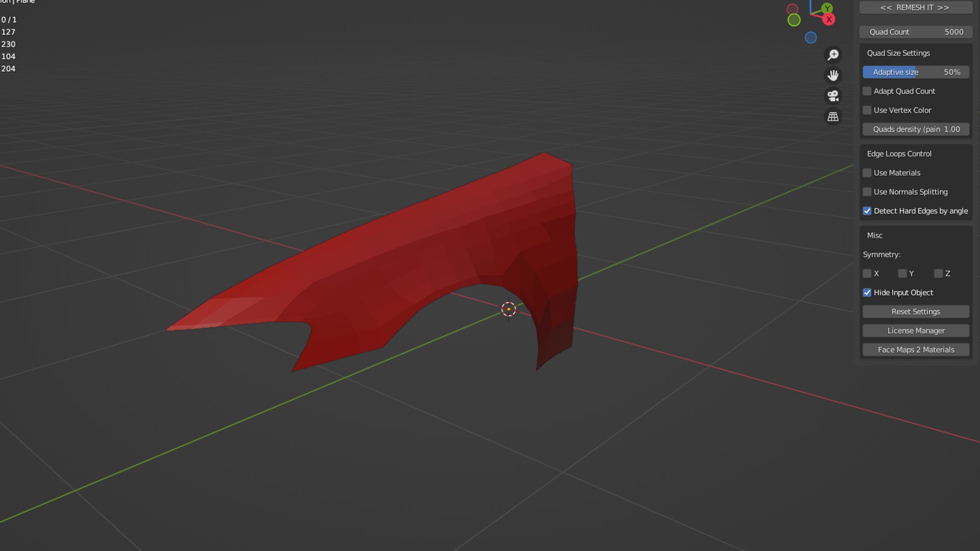
Task: Click the green Y axis gizmo handle
Action: 827,8
